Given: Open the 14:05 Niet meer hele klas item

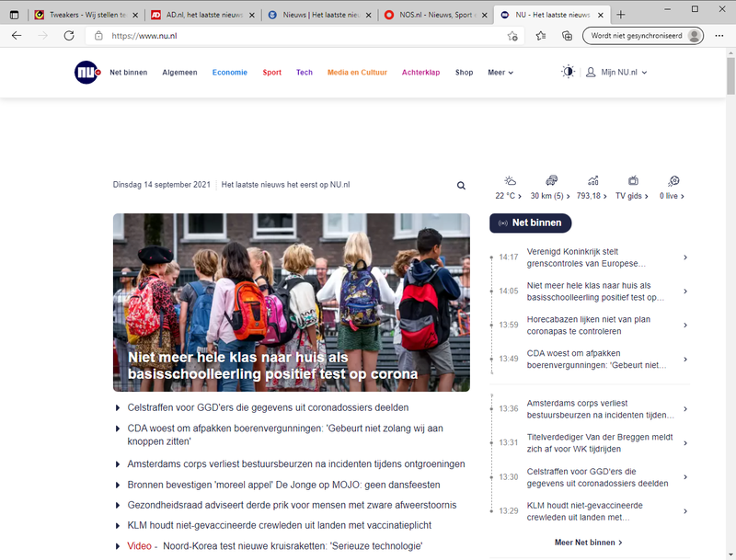Looking at the screenshot, I should tap(590, 291).
